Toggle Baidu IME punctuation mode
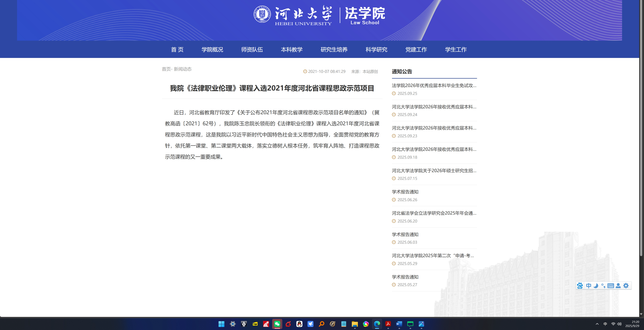Image resolution: width=644 pixels, height=330 pixels. pos(603,285)
